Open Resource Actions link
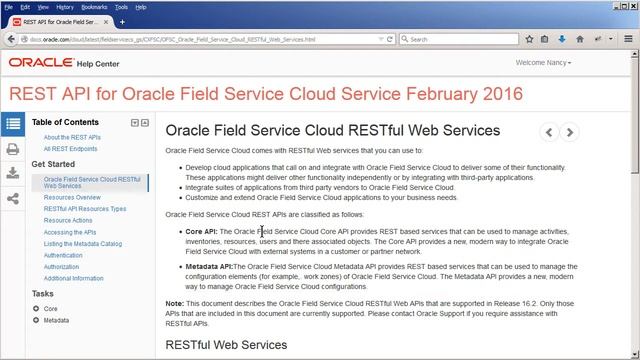640x360 pixels. [x=68, y=220]
